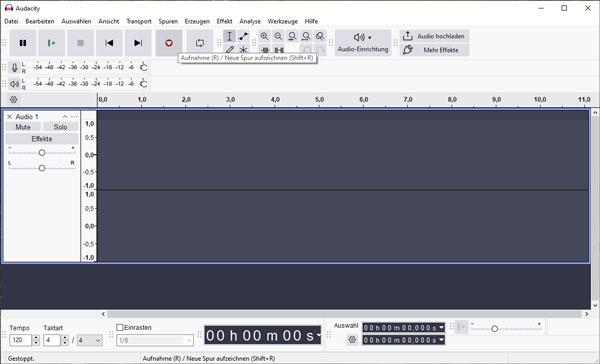Click the Pause playback button

click(23, 43)
